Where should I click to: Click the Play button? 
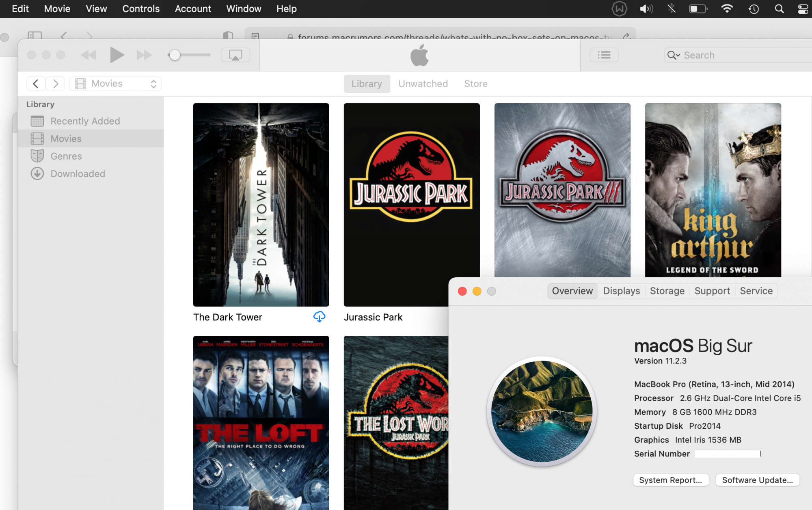click(x=117, y=55)
